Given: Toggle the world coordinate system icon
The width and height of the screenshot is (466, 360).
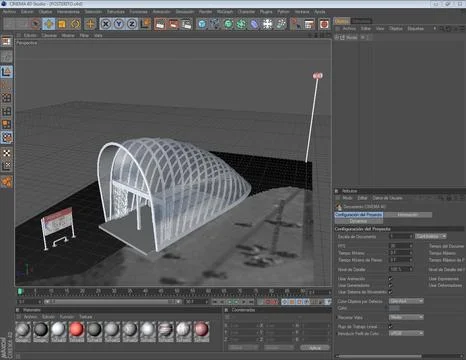Looking at the screenshot, I should click(145, 24).
